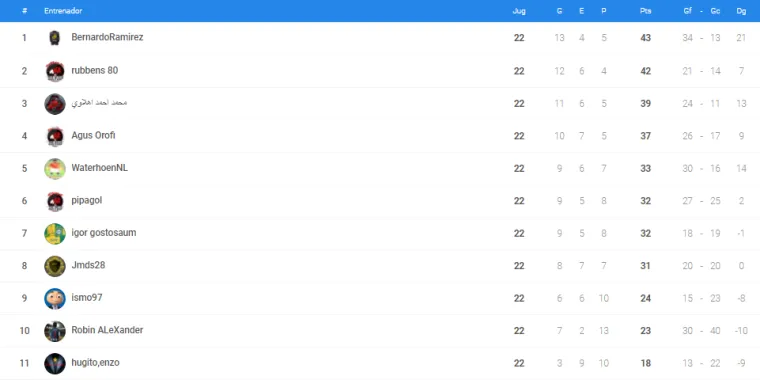Screen dimensions: 760x380
Task: Open avatar of the third-ranked manager
Action: pos(55,104)
